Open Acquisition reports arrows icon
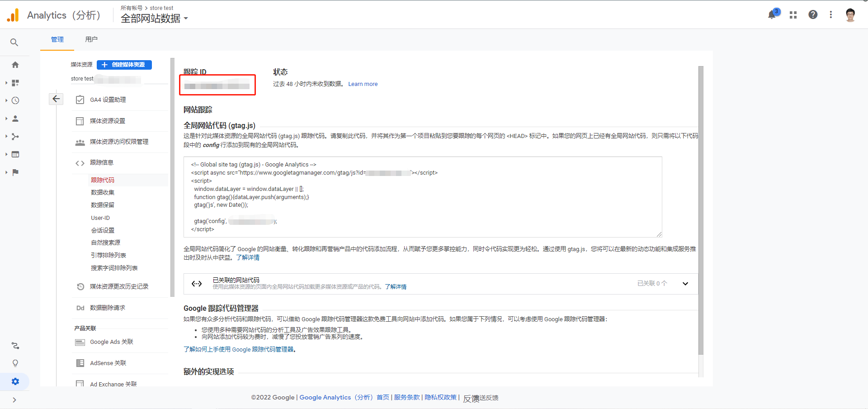This screenshot has width=868, height=409. point(15,136)
